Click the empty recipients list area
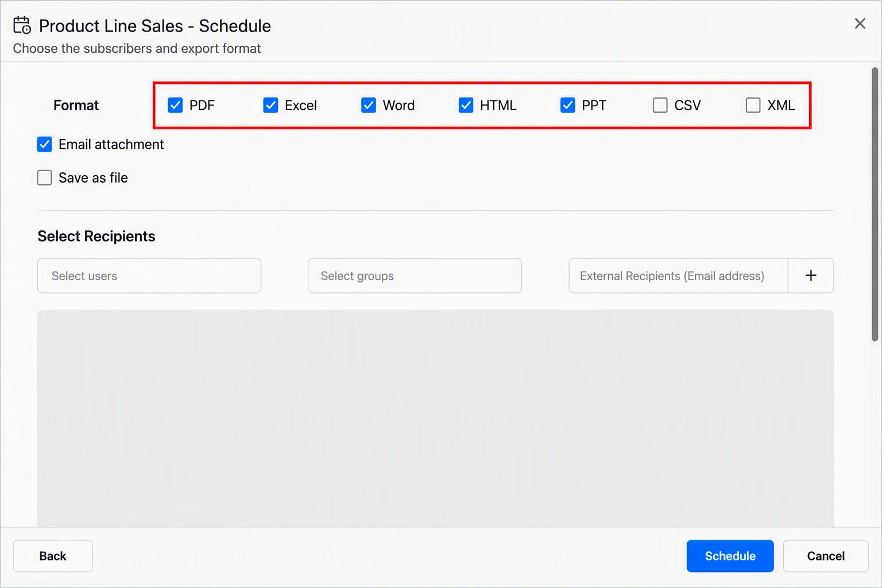 (435, 419)
